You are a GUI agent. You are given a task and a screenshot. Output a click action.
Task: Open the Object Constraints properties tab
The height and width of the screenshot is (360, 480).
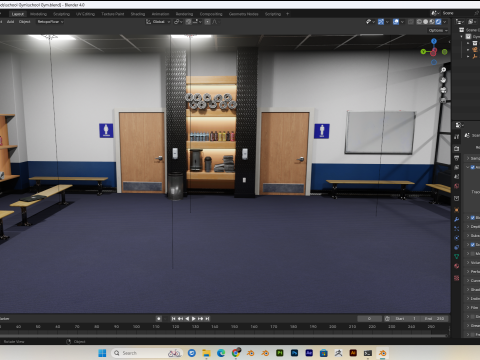pos(457,247)
